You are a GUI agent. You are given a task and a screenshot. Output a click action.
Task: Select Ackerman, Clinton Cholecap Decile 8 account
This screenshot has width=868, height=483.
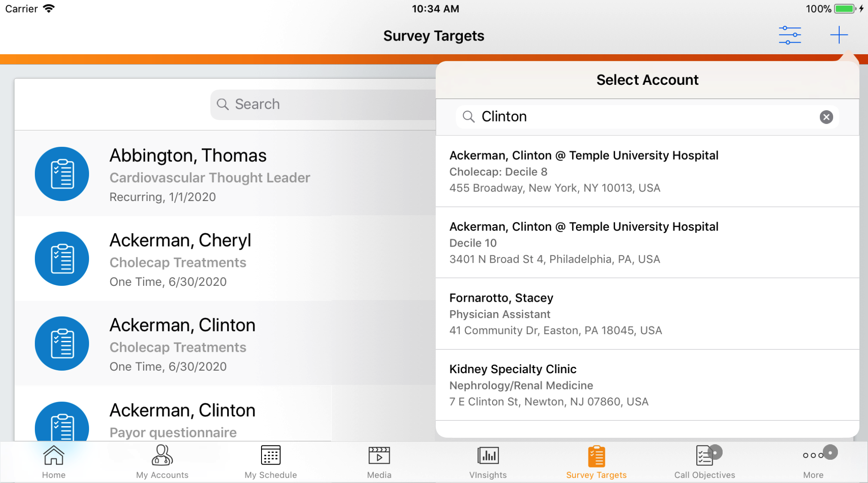tap(647, 171)
